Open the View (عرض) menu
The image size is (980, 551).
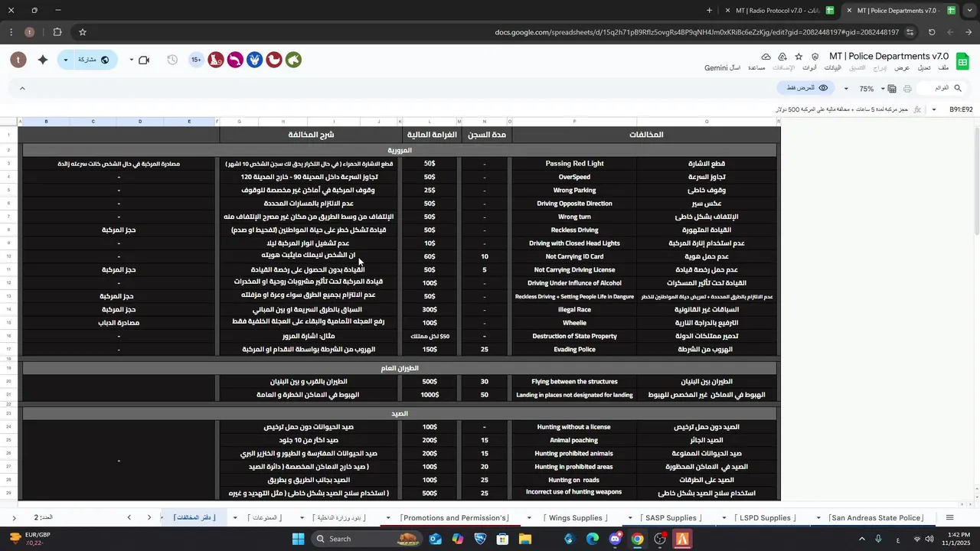pyautogui.click(x=902, y=68)
